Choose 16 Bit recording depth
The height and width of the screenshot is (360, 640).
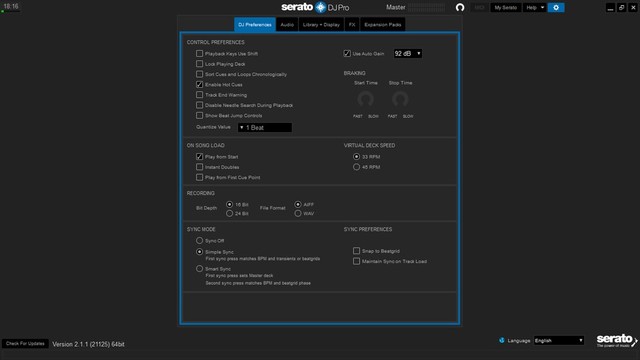[229, 204]
